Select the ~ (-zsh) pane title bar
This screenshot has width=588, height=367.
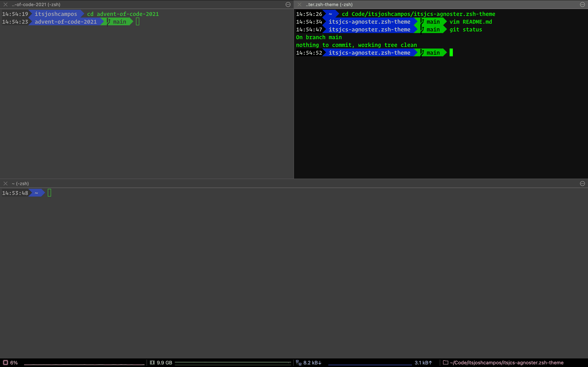pos(20,183)
